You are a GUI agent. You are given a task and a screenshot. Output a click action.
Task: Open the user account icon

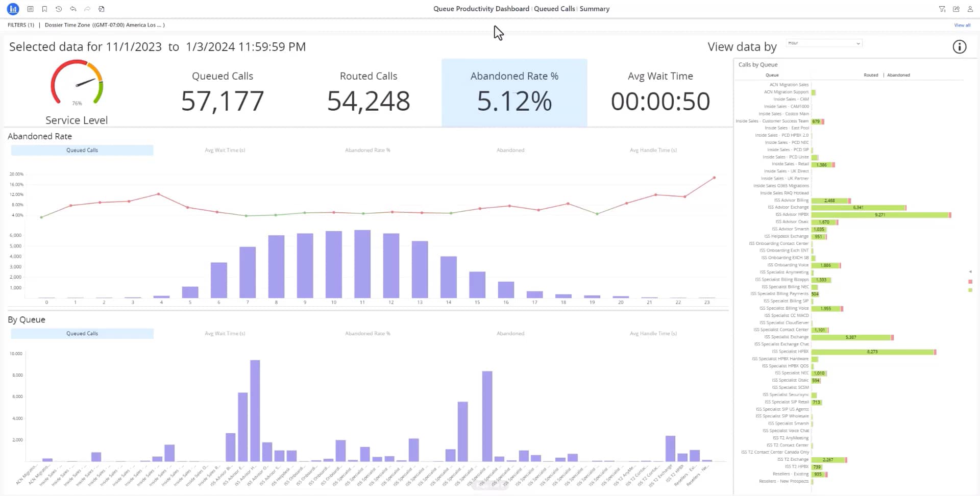tap(970, 9)
